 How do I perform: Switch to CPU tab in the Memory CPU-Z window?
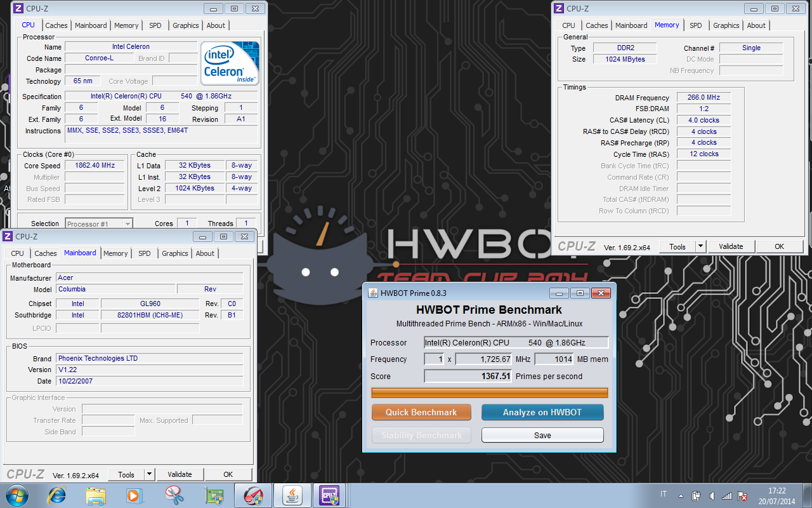click(568, 25)
